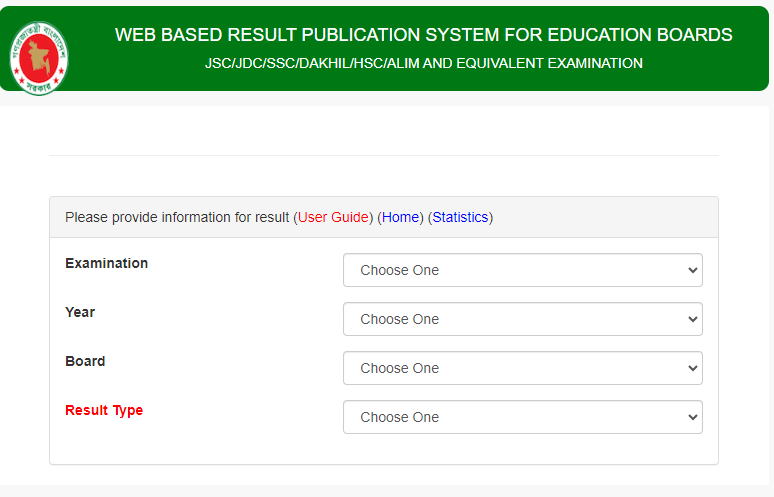
Task: Go to the Home link
Action: pos(401,217)
